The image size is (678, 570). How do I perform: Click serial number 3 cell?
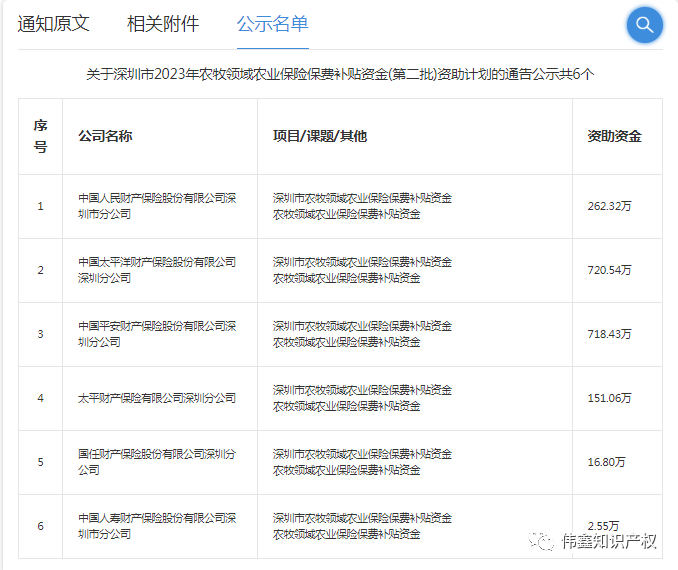point(40,334)
